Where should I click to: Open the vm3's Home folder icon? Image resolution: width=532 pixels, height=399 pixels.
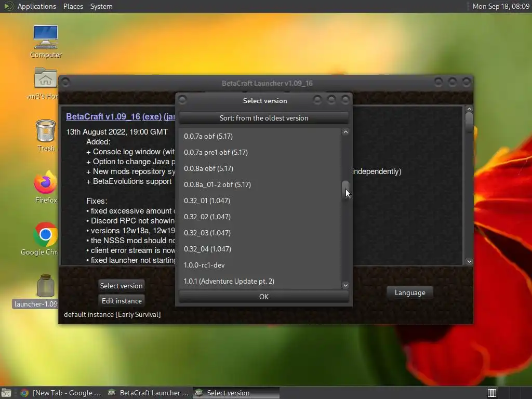click(45, 84)
